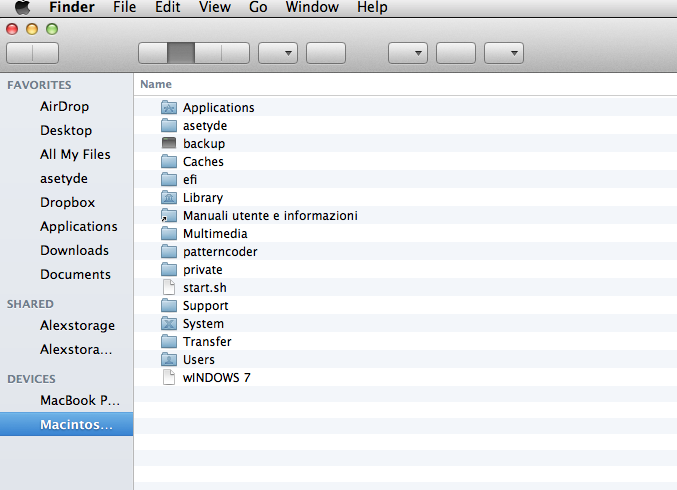Click the asetyde folder icon in file list

[x=169, y=126]
